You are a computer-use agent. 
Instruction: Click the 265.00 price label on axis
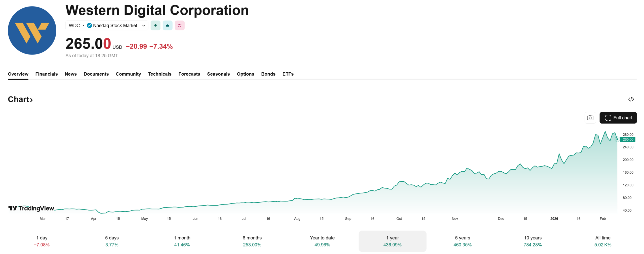[x=628, y=139]
